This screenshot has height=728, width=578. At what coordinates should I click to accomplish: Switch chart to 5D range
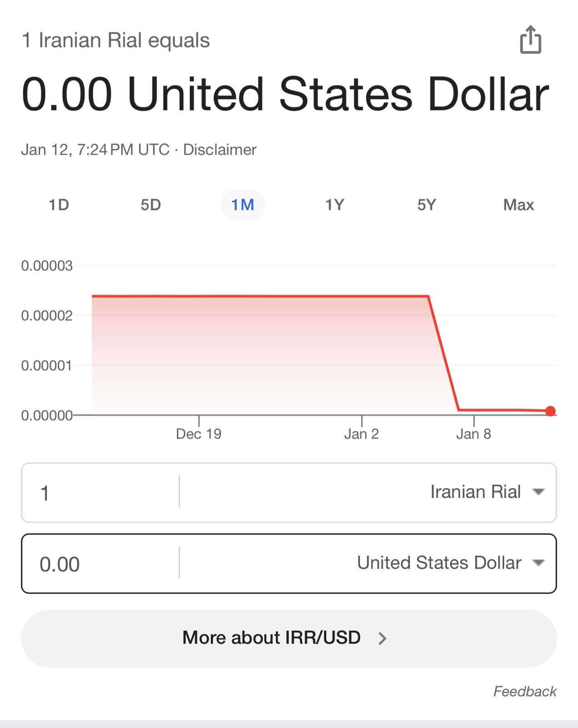point(151,205)
